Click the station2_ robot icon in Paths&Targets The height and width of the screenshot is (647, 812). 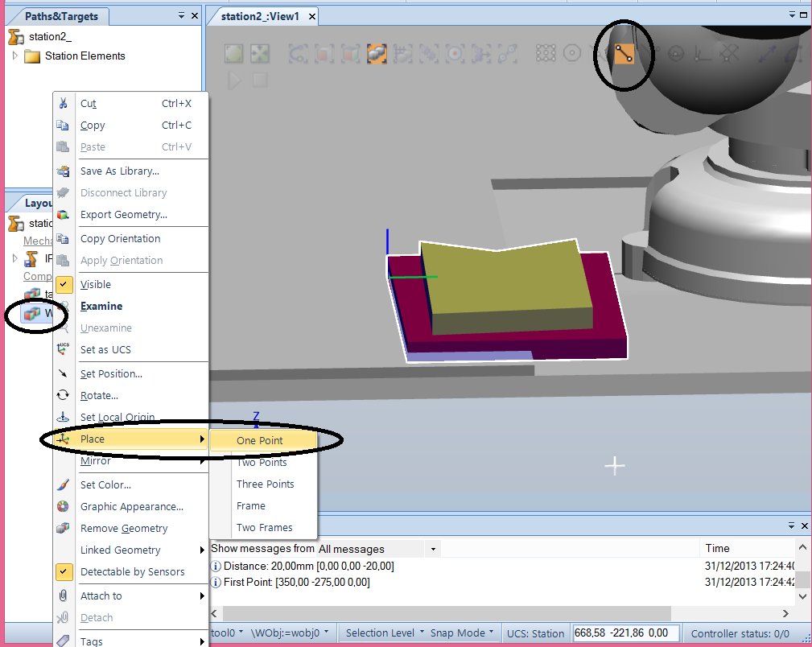15,36
